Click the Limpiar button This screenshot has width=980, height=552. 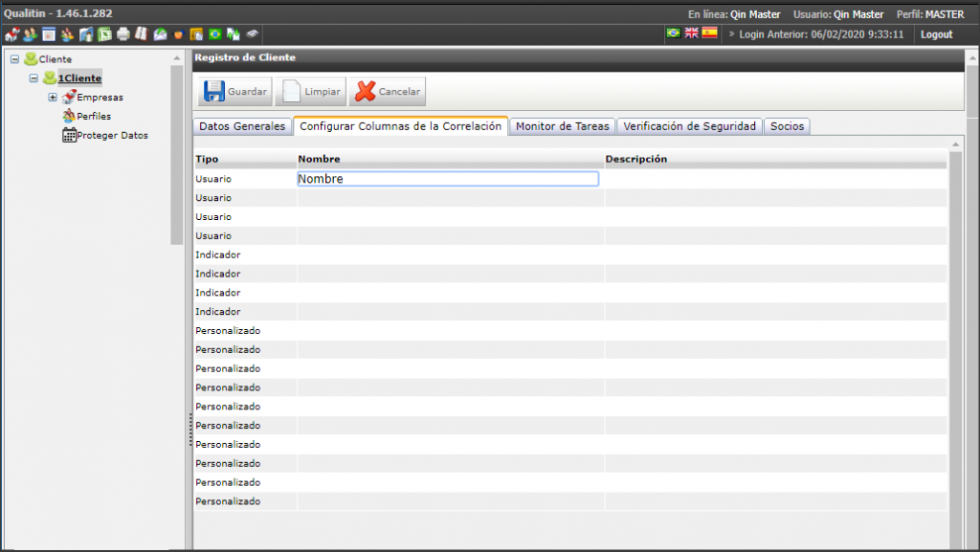[x=311, y=91]
